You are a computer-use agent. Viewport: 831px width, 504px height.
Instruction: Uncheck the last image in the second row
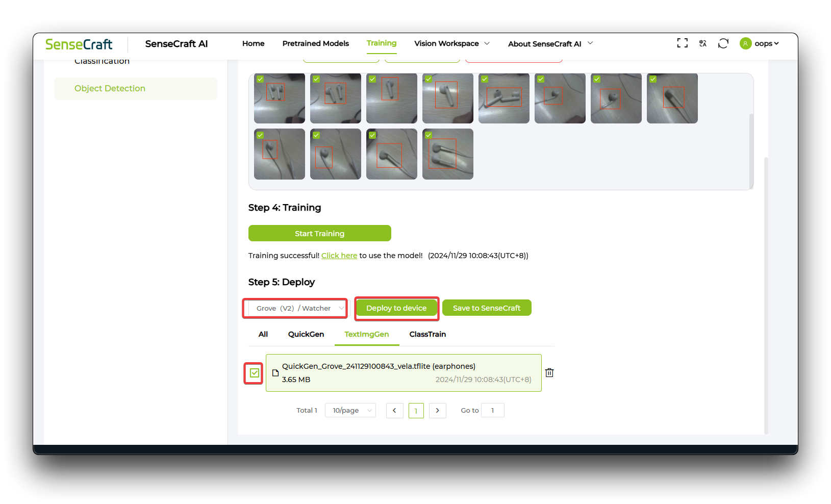click(x=429, y=135)
